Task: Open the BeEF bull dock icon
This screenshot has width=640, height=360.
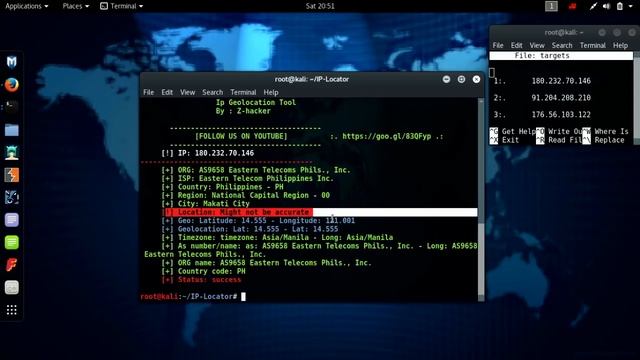Action: click(x=11, y=198)
